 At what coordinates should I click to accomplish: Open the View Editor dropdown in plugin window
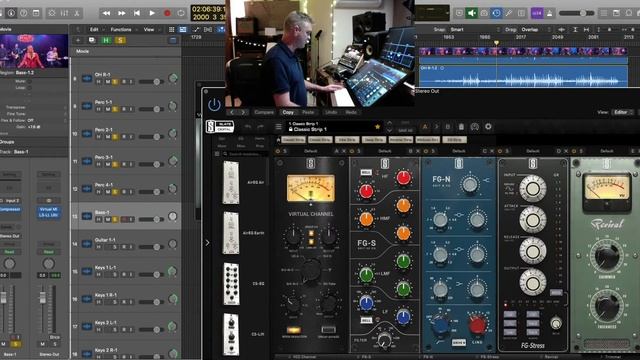click(x=622, y=112)
